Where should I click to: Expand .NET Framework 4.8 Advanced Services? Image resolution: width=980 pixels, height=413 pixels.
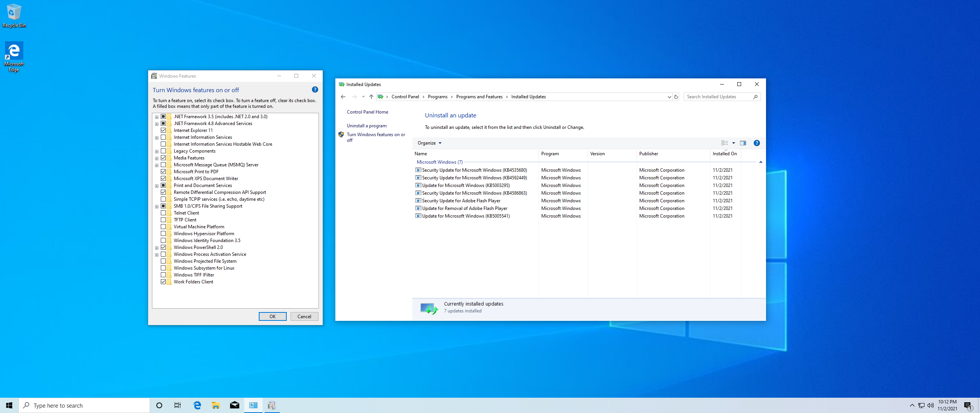point(157,124)
